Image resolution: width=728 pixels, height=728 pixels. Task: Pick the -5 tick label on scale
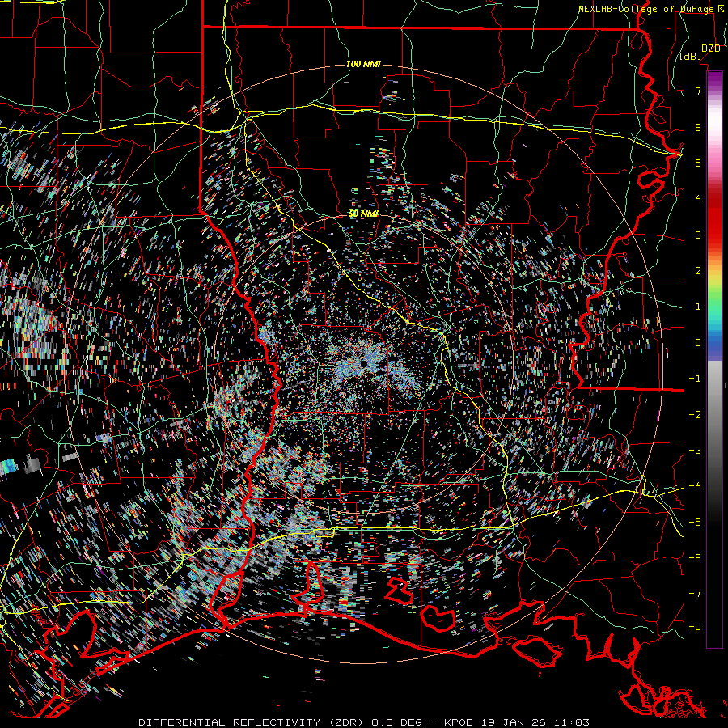[695, 523]
